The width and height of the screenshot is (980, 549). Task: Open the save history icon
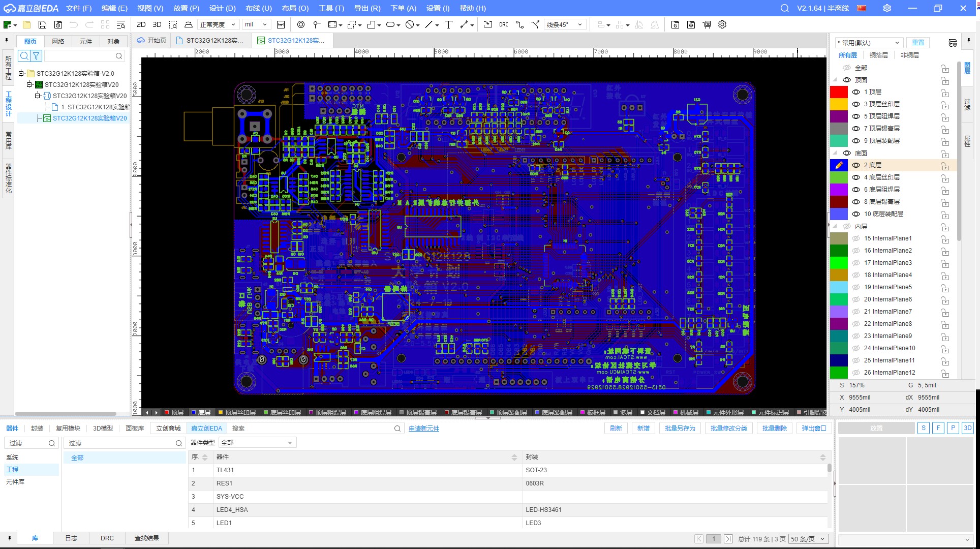pos(58,24)
